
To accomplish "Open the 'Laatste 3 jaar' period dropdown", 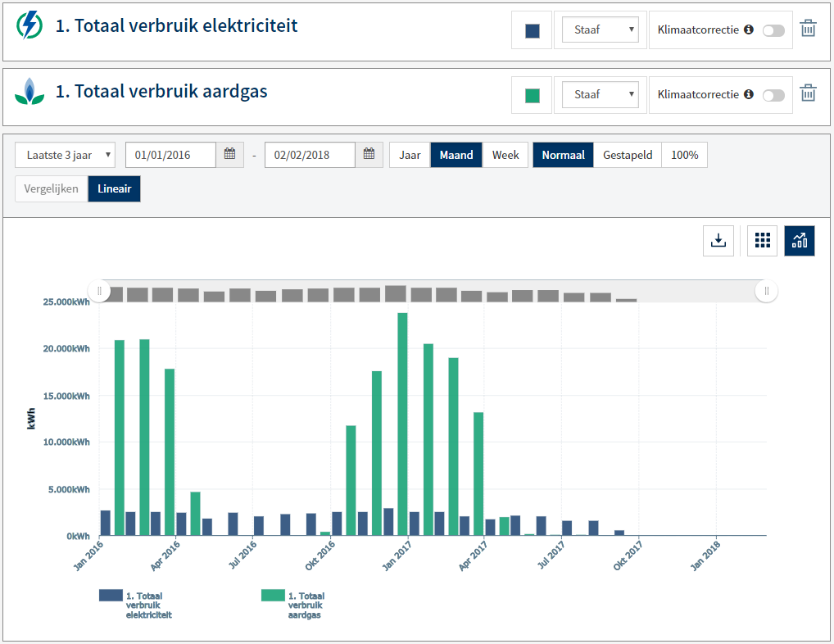I will point(65,155).
